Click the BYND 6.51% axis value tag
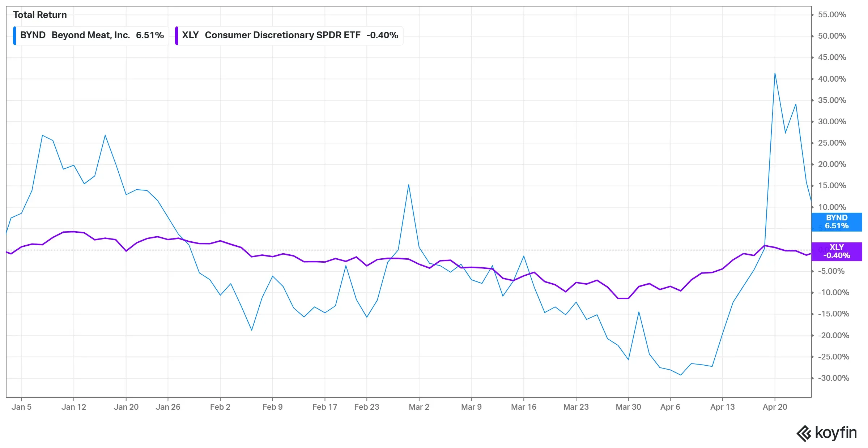 point(837,222)
